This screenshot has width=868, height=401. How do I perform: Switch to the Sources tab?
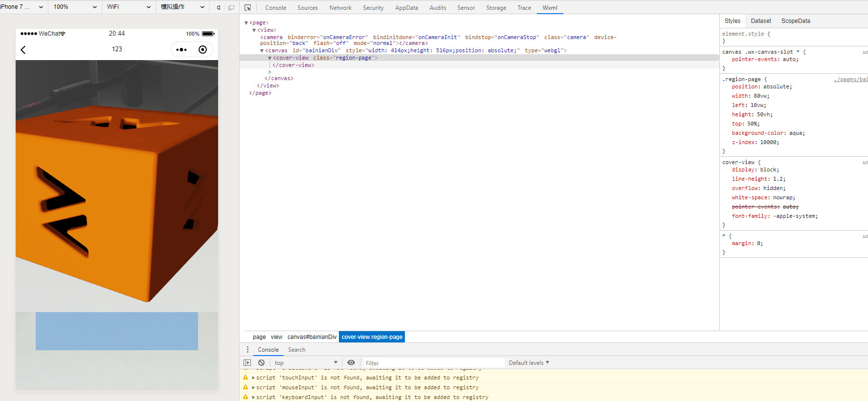click(x=308, y=8)
